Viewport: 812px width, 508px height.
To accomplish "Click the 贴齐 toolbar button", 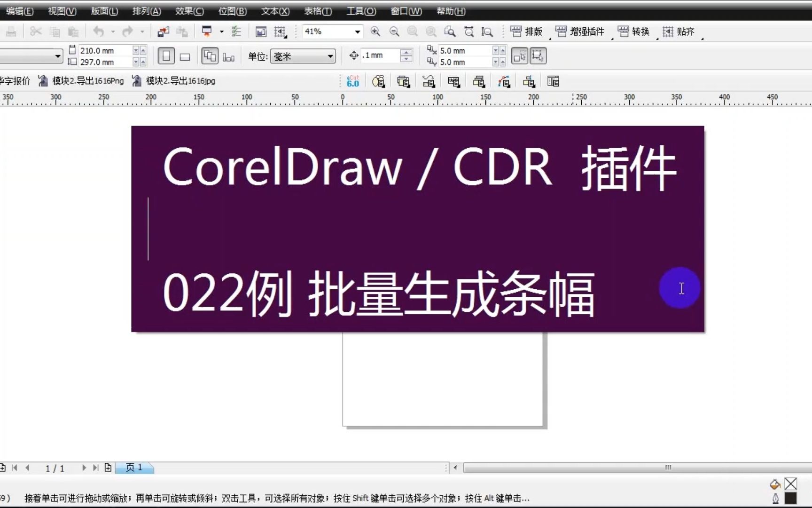I will click(679, 32).
